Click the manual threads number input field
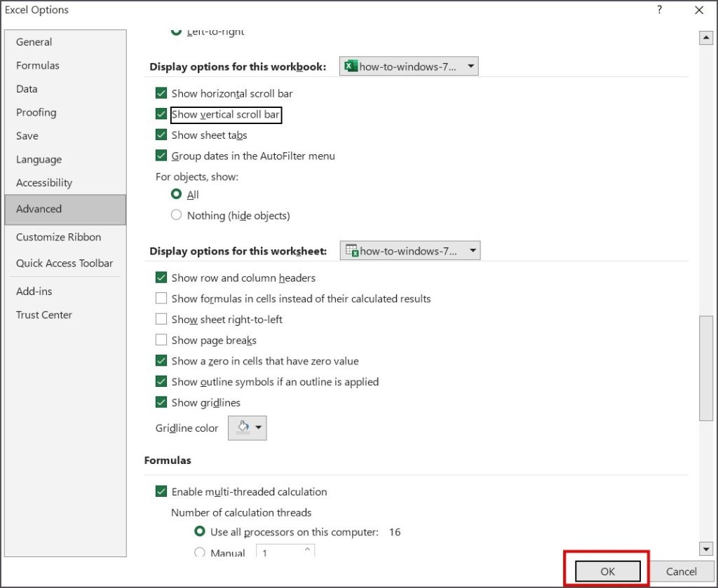Screen dimensions: 718x588 280,553
